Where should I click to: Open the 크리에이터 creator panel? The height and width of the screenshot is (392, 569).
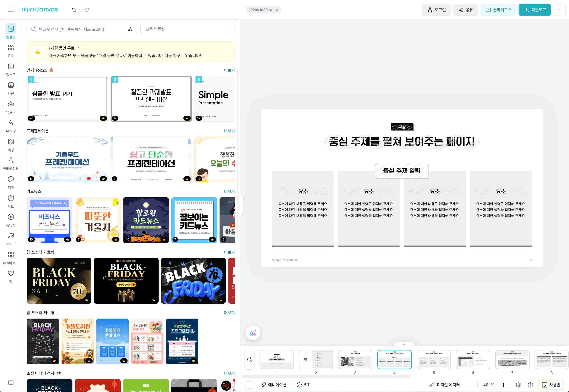11,164
